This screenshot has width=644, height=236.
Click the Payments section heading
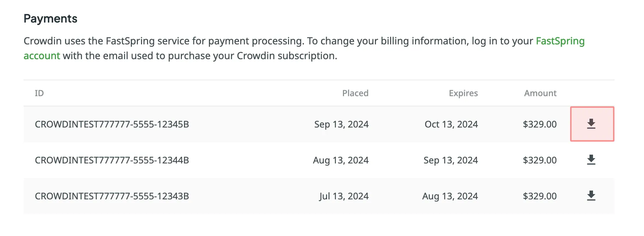(50, 18)
